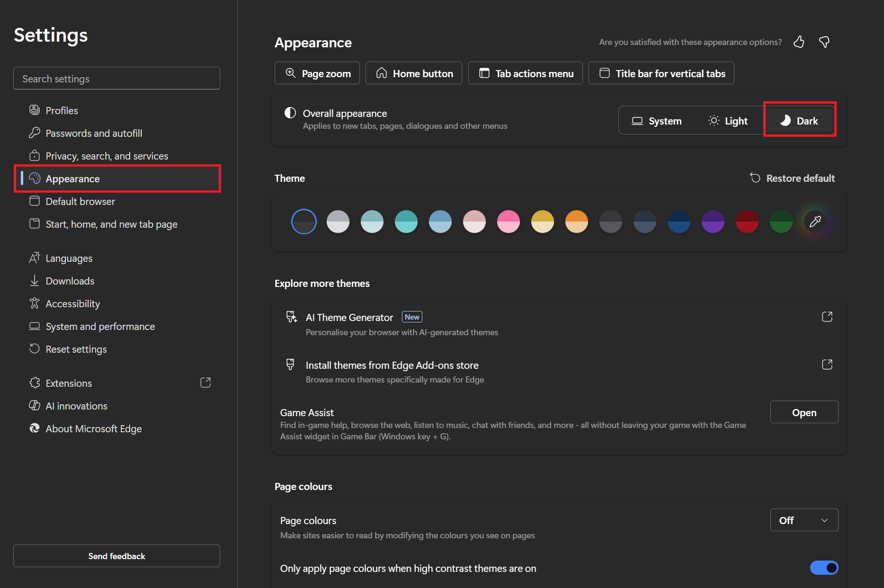Jump to Title bar for vertical tabs
Screen dimensions: 884x588
661,73
